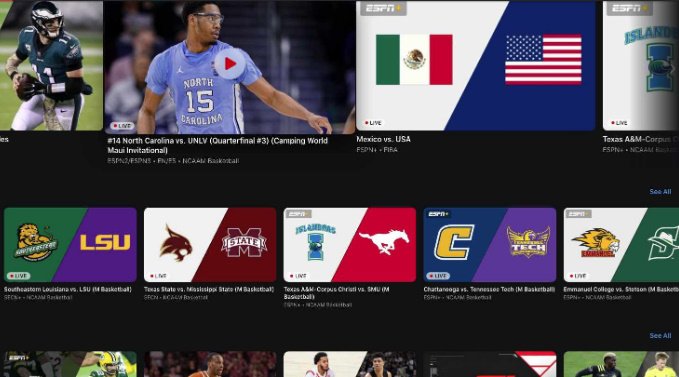679x377 pixels.
Task: Click the Islanders logo on SMU card
Action: [x=316, y=242]
